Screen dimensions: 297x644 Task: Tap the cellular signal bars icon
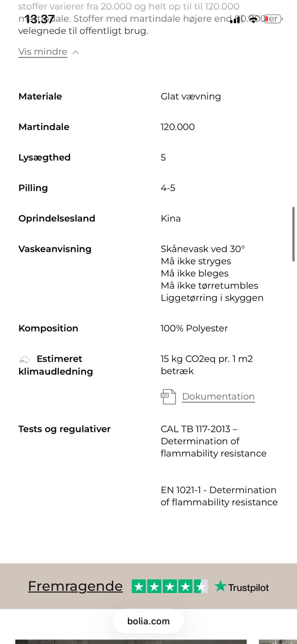point(235,19)
